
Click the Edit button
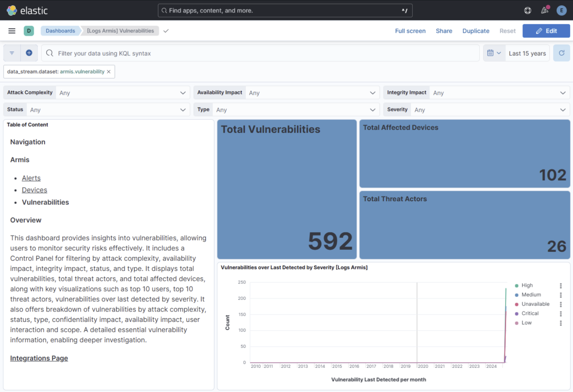point(546,31)
